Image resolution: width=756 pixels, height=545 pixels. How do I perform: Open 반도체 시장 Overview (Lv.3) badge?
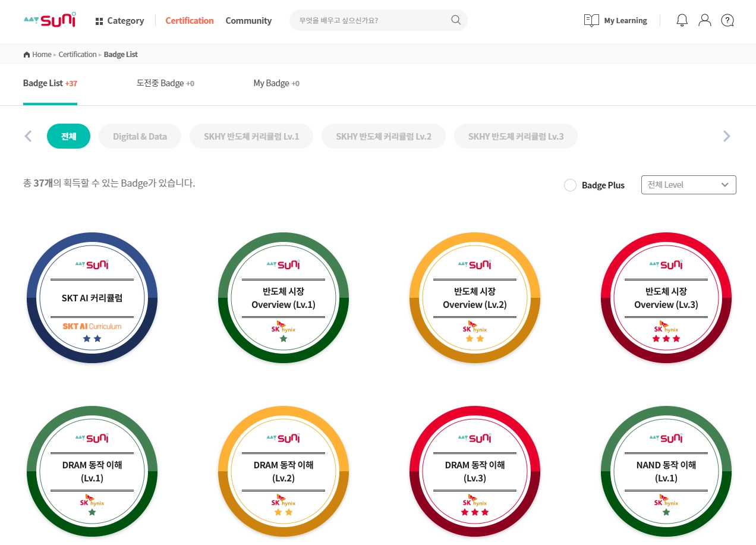click(666, 298)
